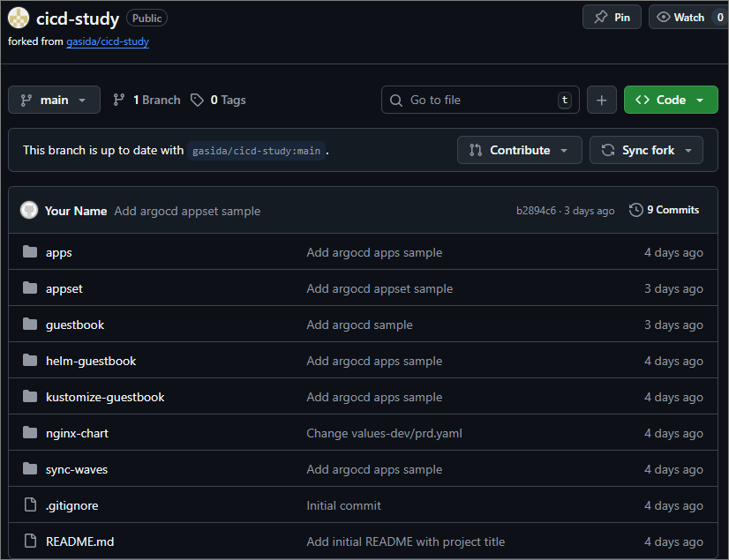Click the watch count 0
This screenshot has width=729, height=560.
pos(719,18)
